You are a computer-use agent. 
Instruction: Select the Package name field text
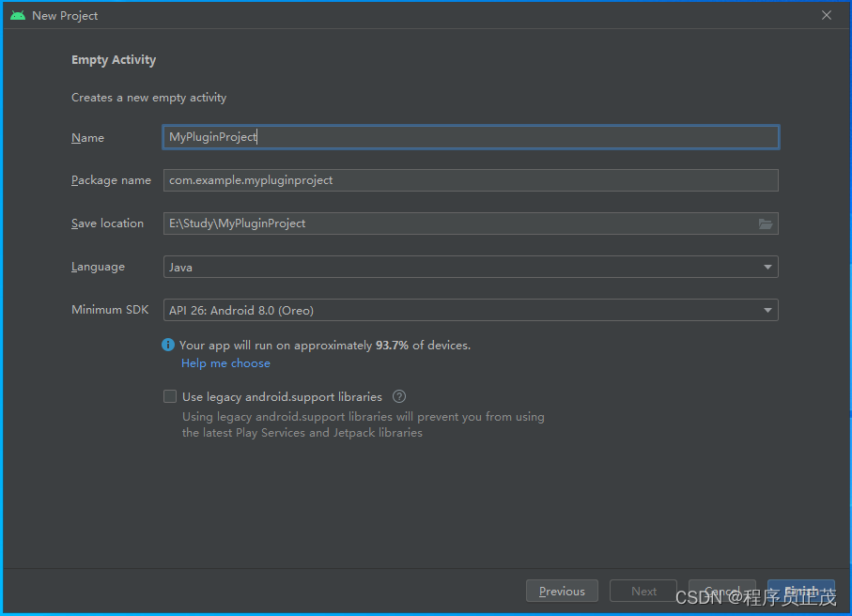tap(470, 180)
